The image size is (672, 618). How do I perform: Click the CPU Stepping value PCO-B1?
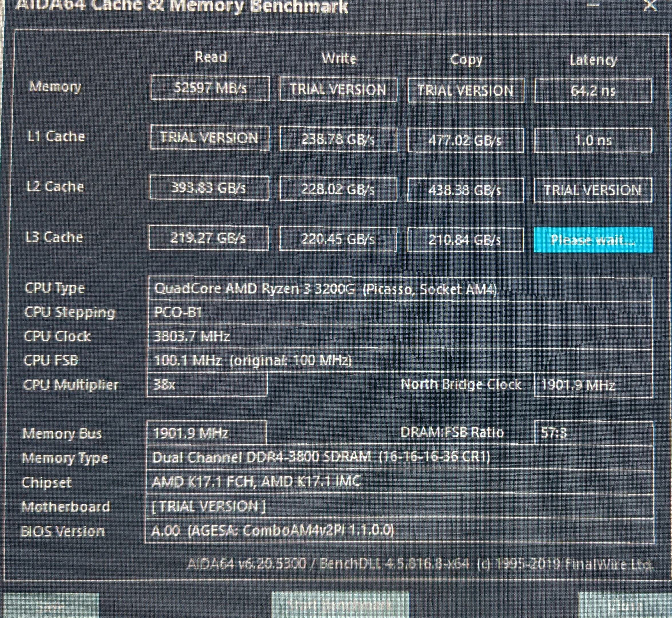400,313
